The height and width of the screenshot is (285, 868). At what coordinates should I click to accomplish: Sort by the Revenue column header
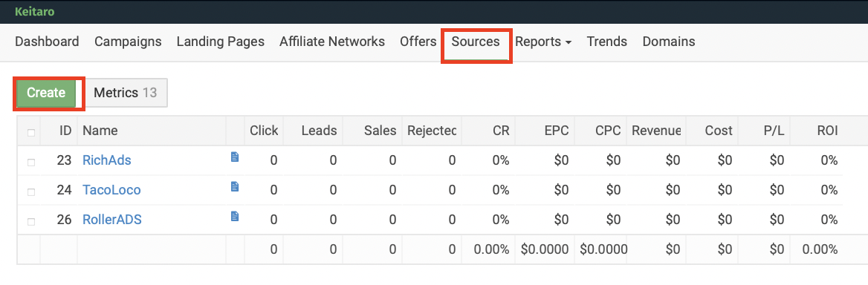(656, 131)
